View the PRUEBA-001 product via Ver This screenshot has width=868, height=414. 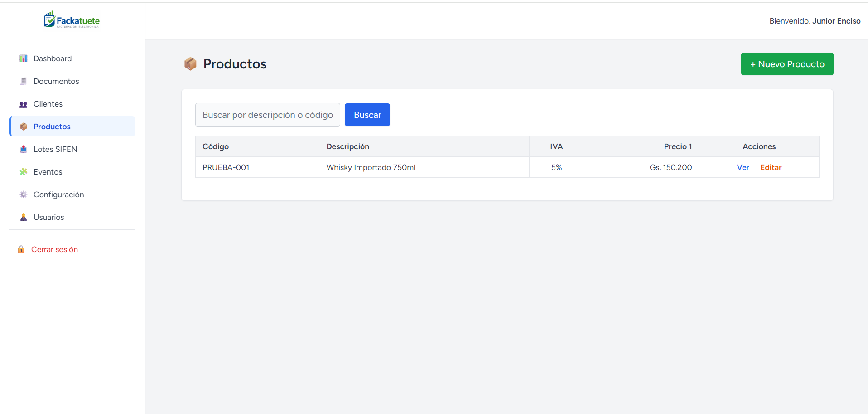(743, 167)
